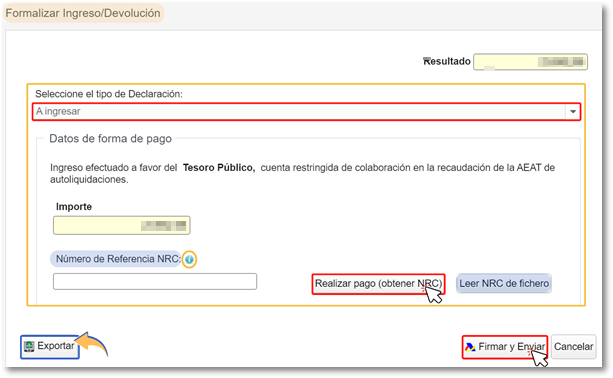Click the 'Seleccione el tipo de Declaración:' label
Image resolution: width=613 pixels, height=378 pixels.
109,94
